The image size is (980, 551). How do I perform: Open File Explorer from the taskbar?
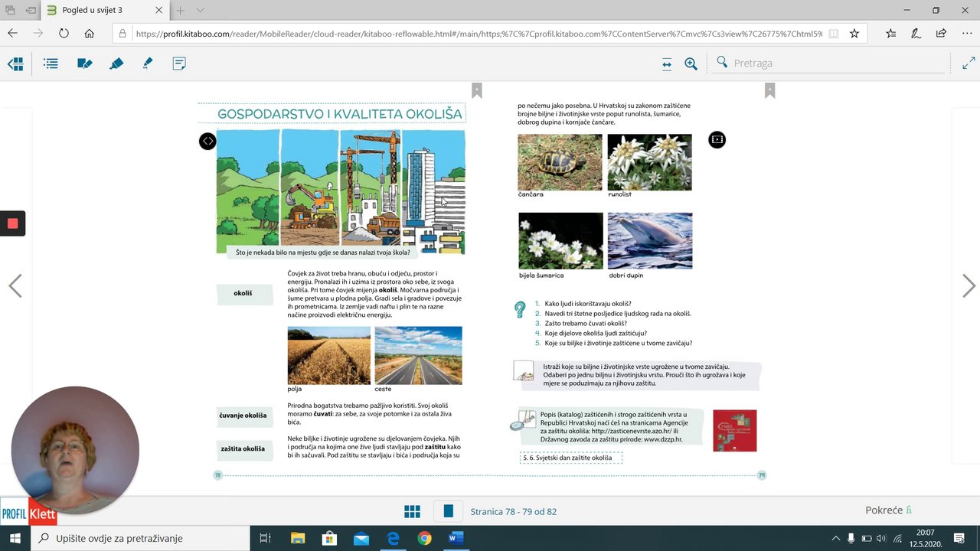point(297,538)
